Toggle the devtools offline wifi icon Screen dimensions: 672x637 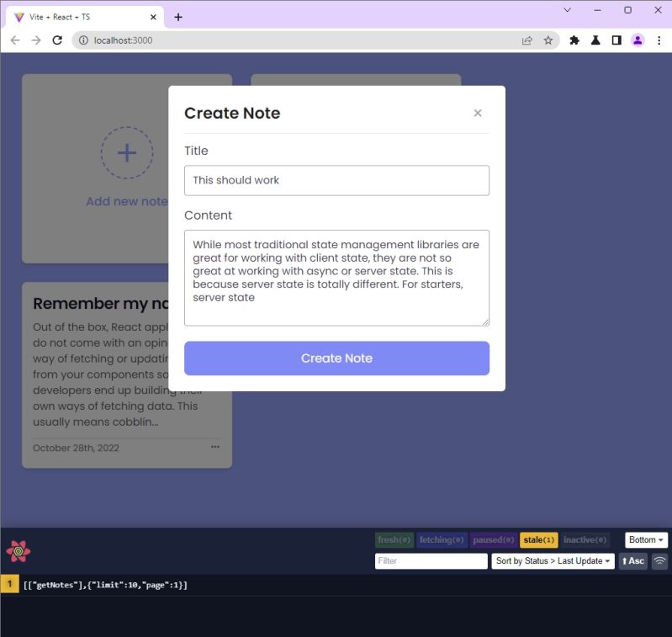(659, 561)
